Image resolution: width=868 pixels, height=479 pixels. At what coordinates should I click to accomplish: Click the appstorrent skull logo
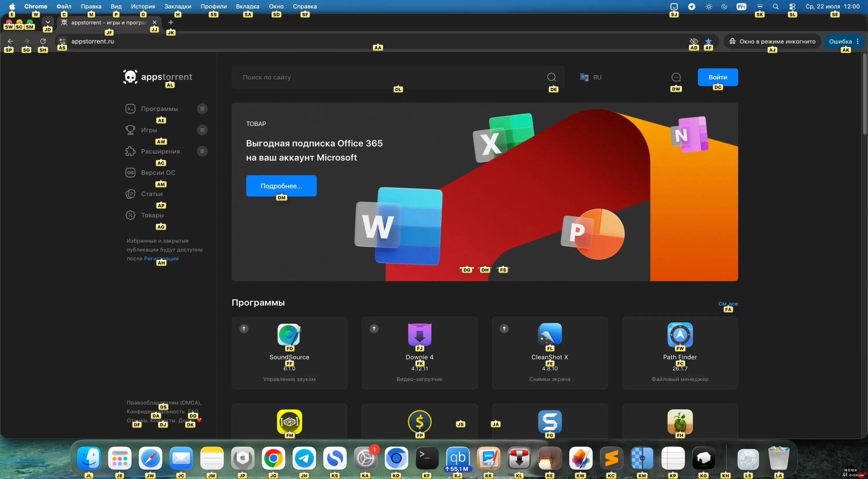130,77
